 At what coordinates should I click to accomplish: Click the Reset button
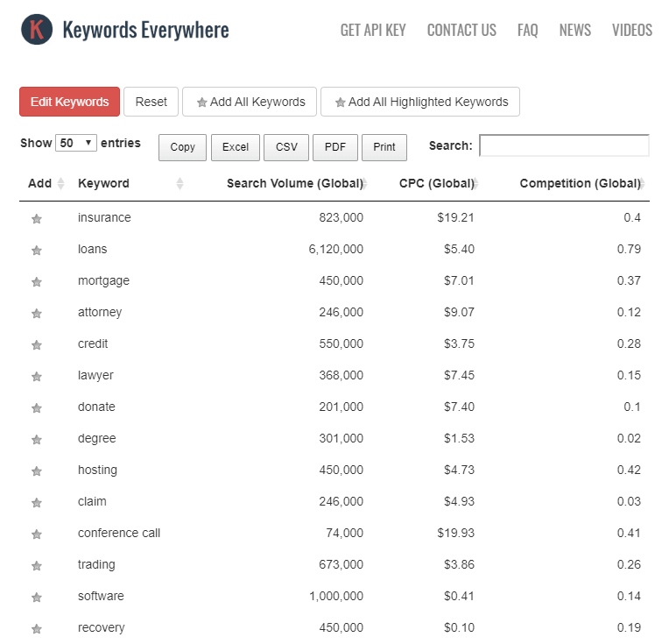pyautogui.click(x=151, y=102)
